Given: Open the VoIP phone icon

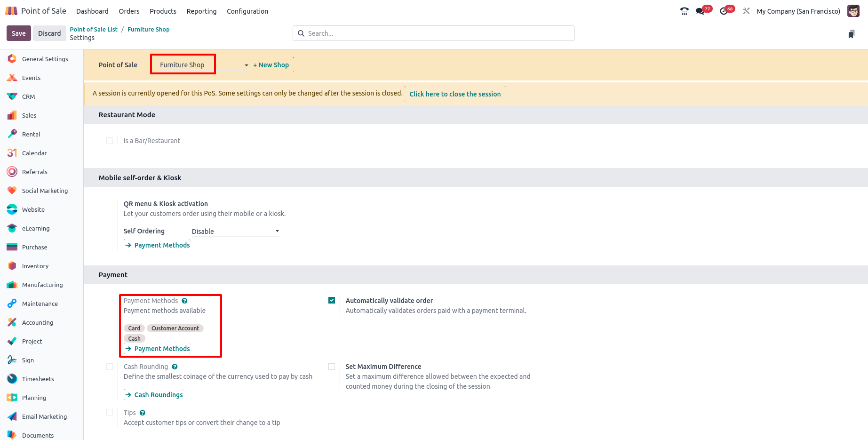Looking at the screenshot, I should click(684, 11).
